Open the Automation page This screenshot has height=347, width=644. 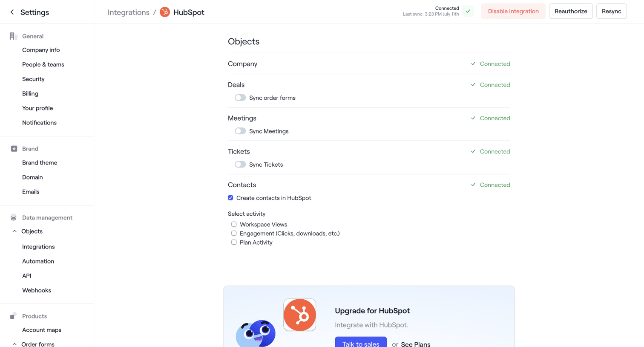tap(38, 261)
